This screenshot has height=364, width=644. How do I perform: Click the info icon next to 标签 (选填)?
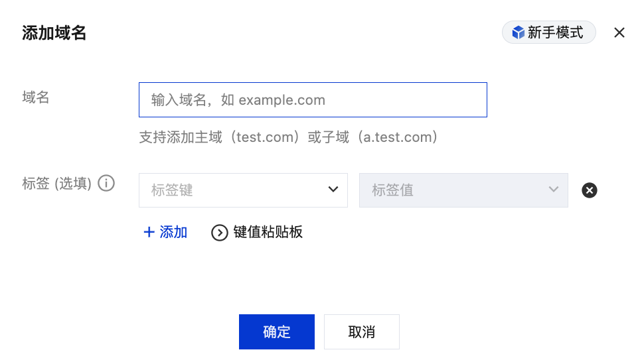[x=106, y=183]
